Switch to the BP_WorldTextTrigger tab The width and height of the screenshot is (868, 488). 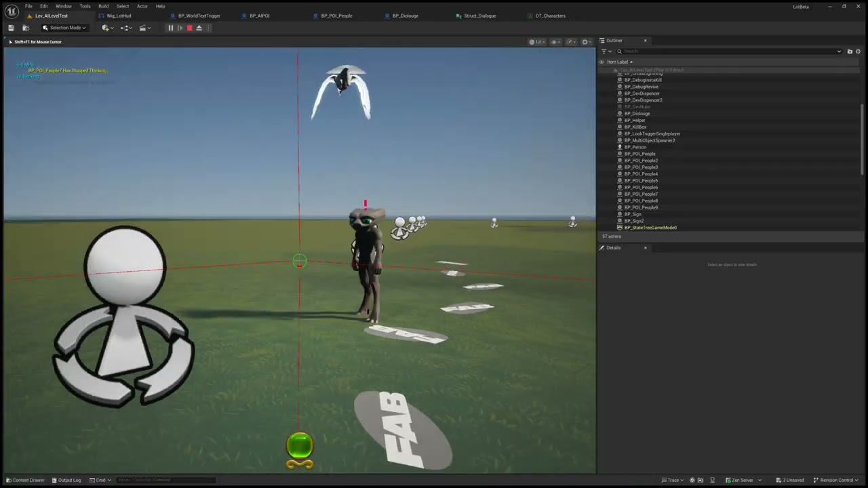tap(199, 16)
